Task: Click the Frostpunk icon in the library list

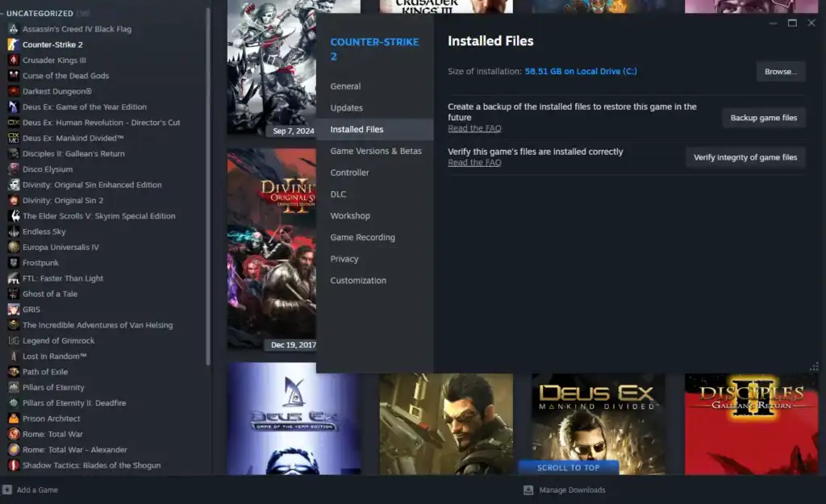Action: pyautogui.click(x=12, y=262)
